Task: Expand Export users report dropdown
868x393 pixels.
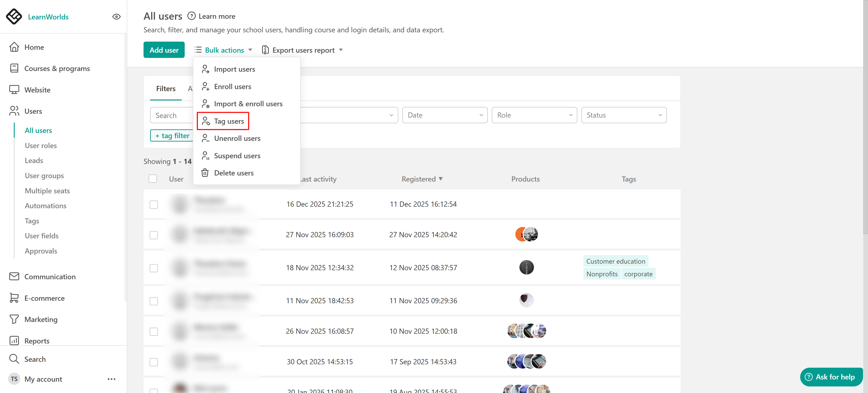Action: pyautogui.click(x=303, y=50)
